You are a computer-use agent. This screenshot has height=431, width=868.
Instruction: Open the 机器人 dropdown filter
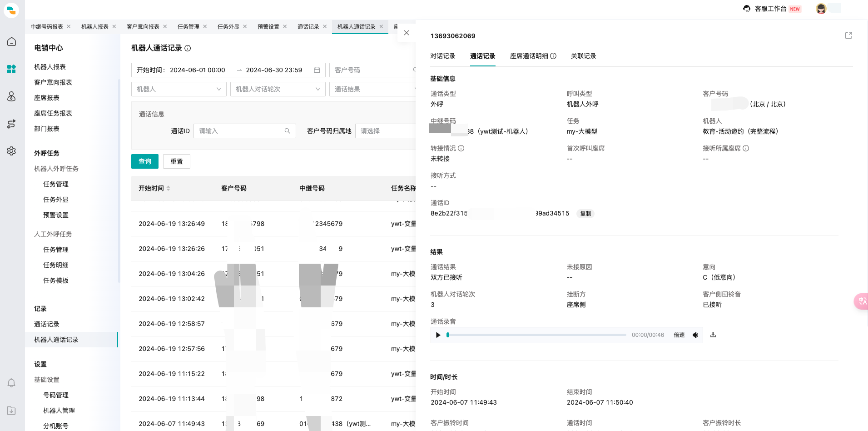click(179, 89)
